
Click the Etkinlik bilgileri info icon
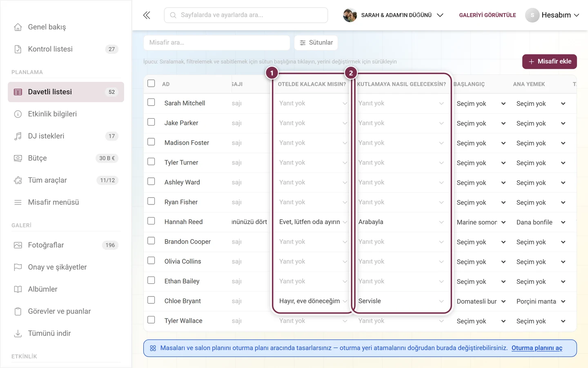[18, 114]
